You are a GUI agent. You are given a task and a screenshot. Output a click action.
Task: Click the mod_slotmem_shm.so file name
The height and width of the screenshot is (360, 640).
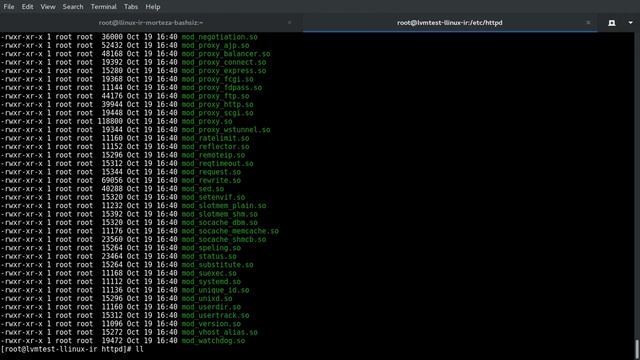(220, 214)
